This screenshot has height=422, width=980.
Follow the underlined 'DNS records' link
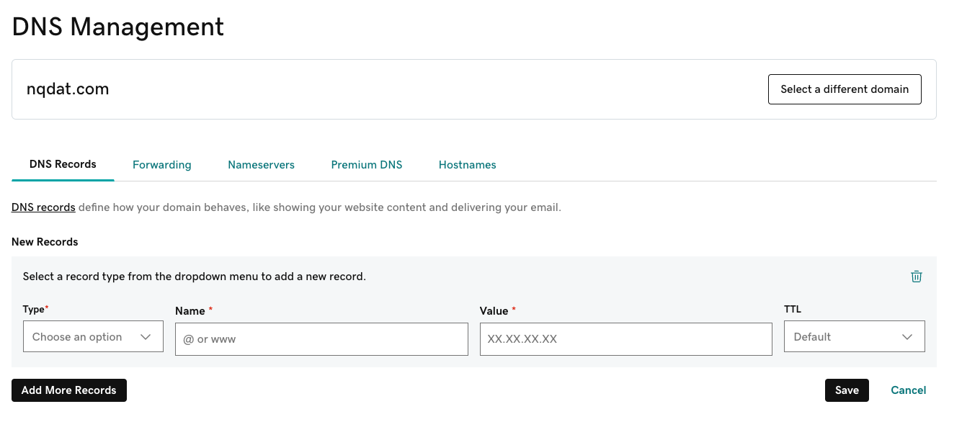(43, 207)
